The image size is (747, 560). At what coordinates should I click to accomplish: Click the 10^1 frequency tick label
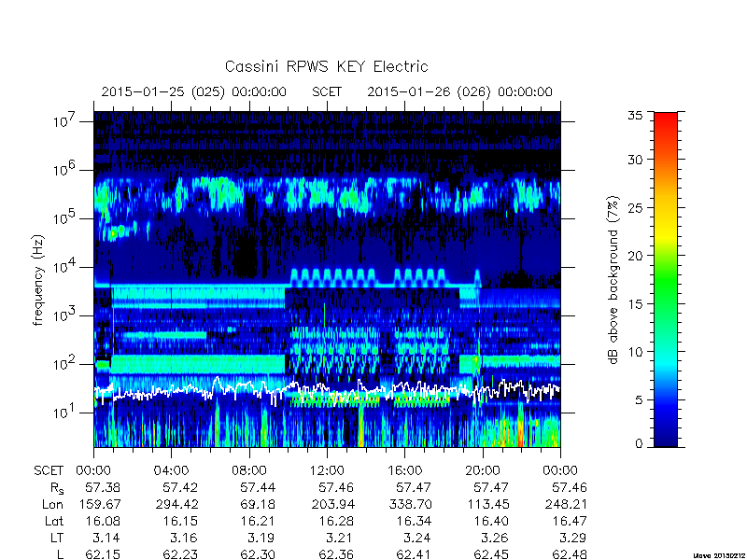click(64, 413)
